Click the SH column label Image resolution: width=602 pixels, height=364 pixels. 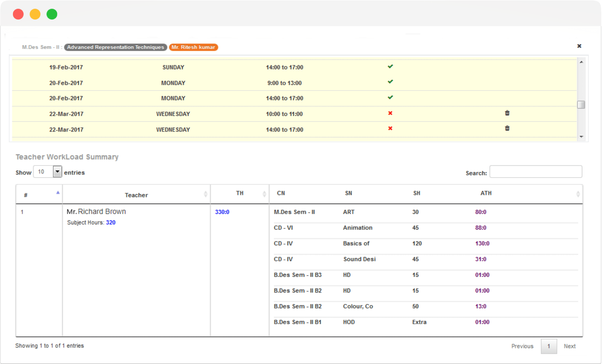click(417, 193)
